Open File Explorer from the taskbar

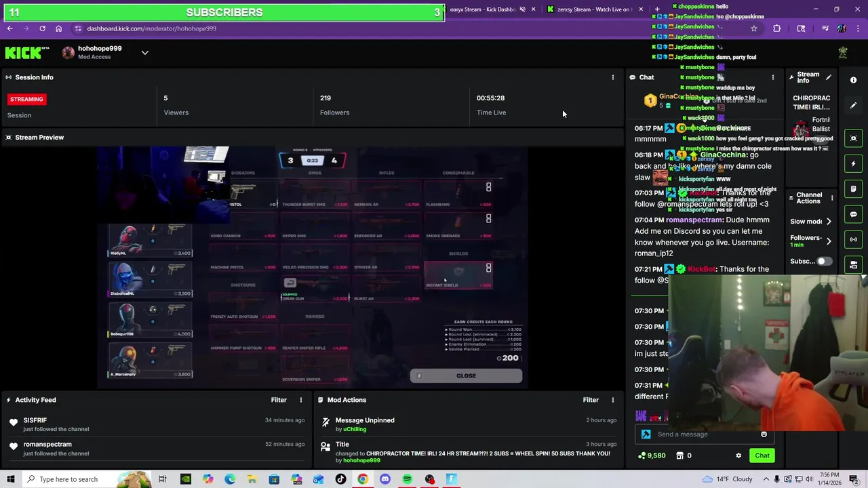252,479
